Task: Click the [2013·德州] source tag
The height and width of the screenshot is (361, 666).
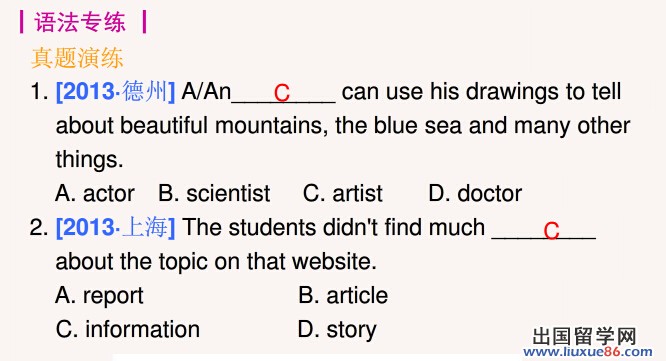Action: pyautogui.click(x=116, y=91)
